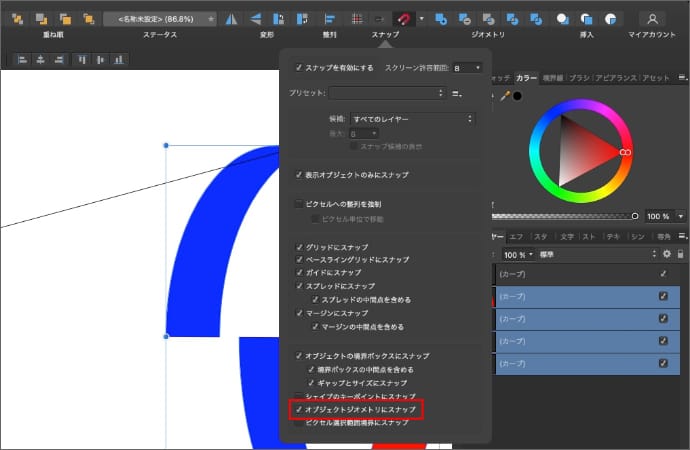Click the grid display icon in toolbar

(357, 19)
